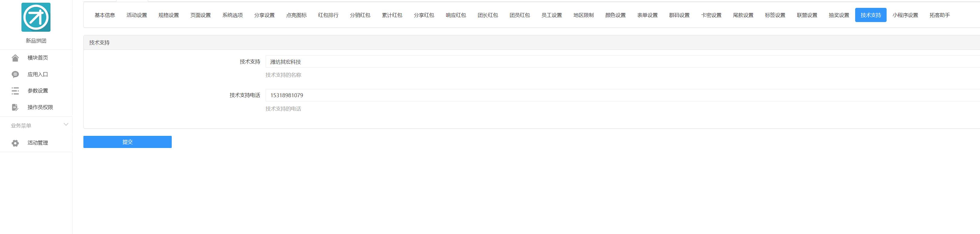
Task: Click the blue 提交 button
Action: coord(128,142)
